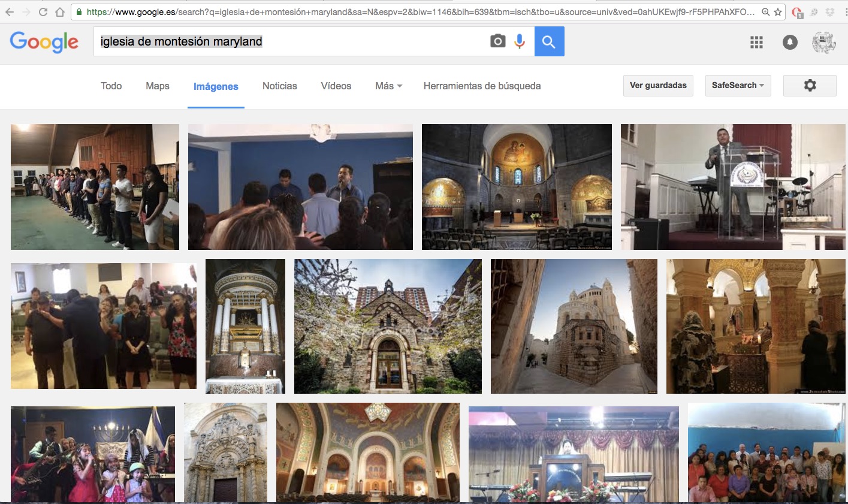Click the Ver guardadas button

coord(658,86)
